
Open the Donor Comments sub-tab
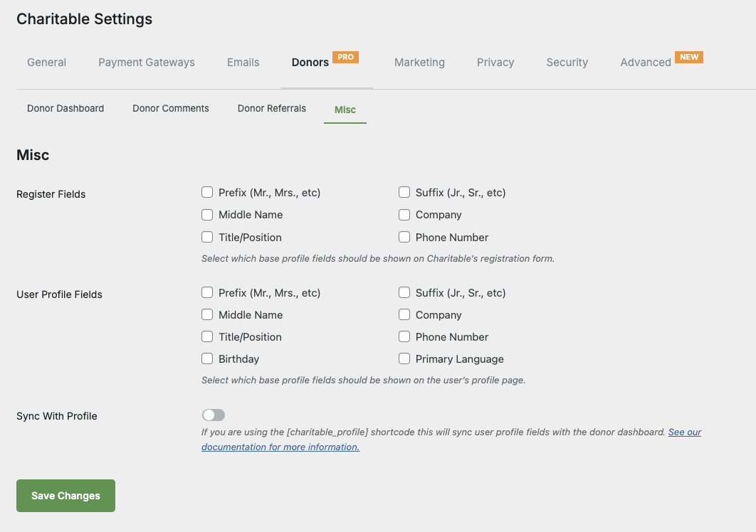pyautogui.click(x=171, y=109)
